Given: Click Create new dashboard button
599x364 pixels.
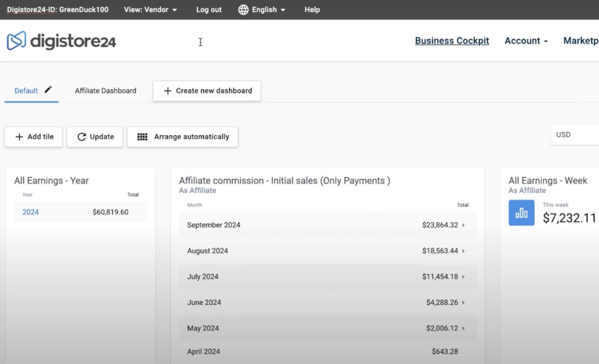Looking at the screenshot, I should pos(207,91).
